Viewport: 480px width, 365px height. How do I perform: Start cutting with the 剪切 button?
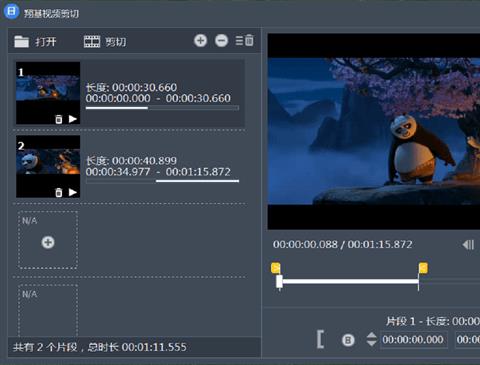[105, 42]
